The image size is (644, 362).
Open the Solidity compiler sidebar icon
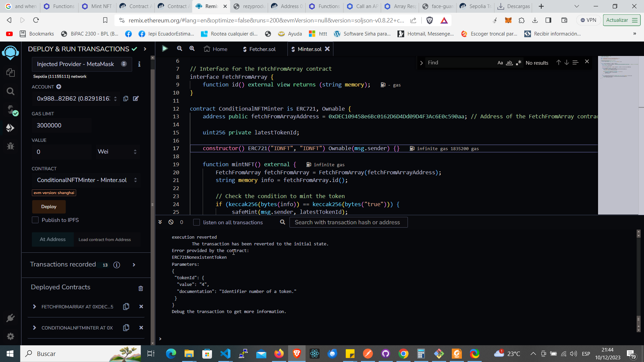coord(11,110)
